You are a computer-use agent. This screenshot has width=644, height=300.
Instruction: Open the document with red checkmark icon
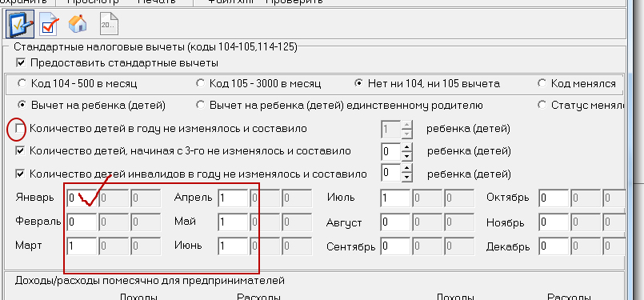(49, 25)
